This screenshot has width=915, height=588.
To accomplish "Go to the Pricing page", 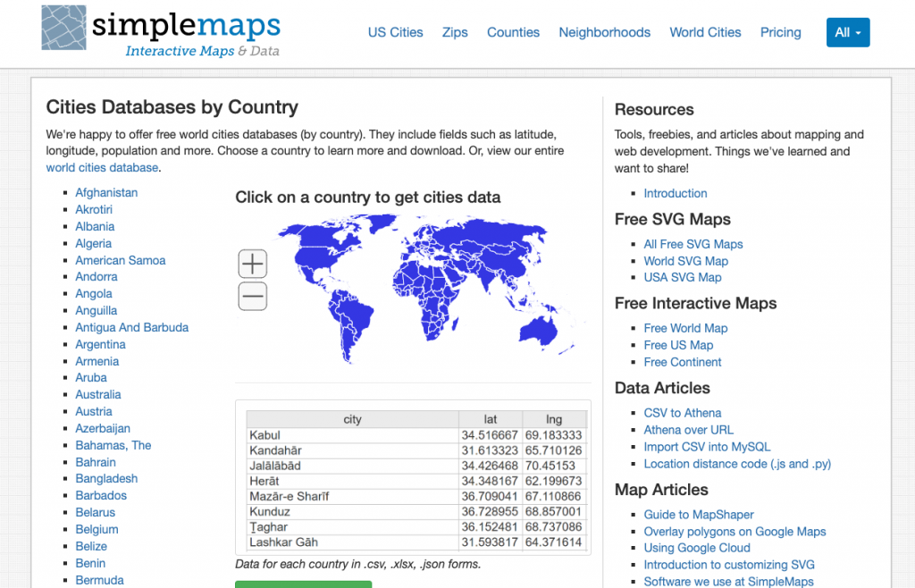I will tap(780, 33).
